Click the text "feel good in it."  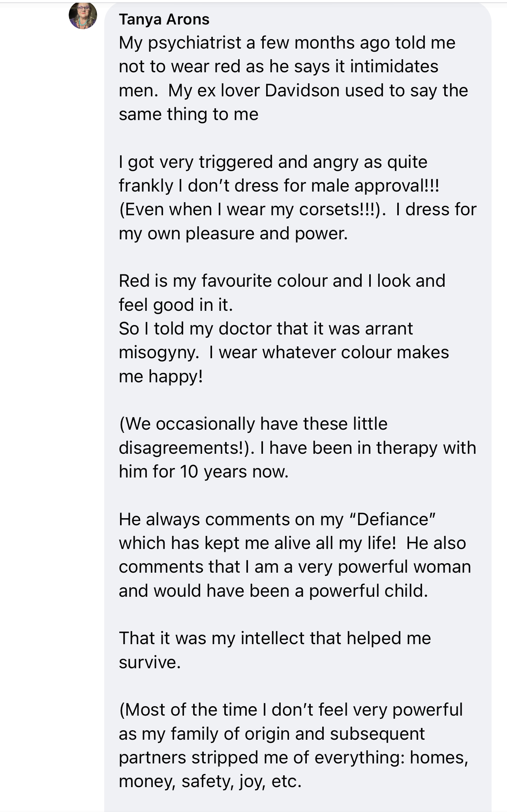(x=176, y=305)
